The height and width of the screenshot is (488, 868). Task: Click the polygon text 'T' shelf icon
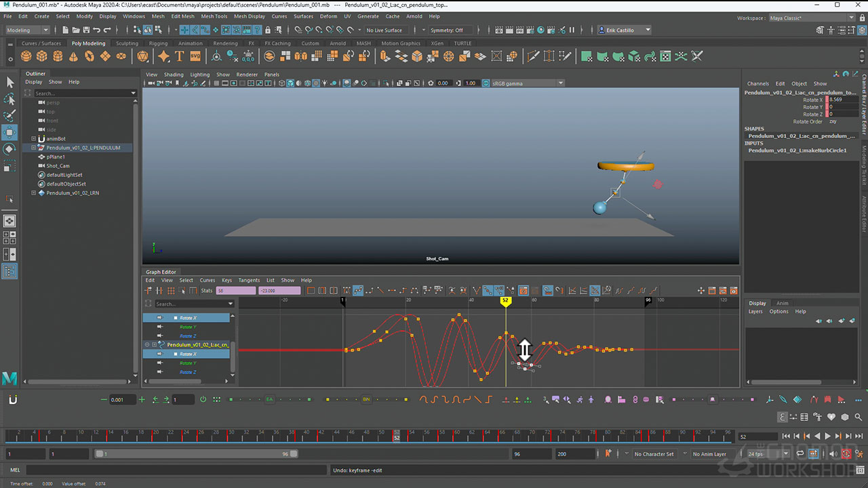tap(180, 56)
